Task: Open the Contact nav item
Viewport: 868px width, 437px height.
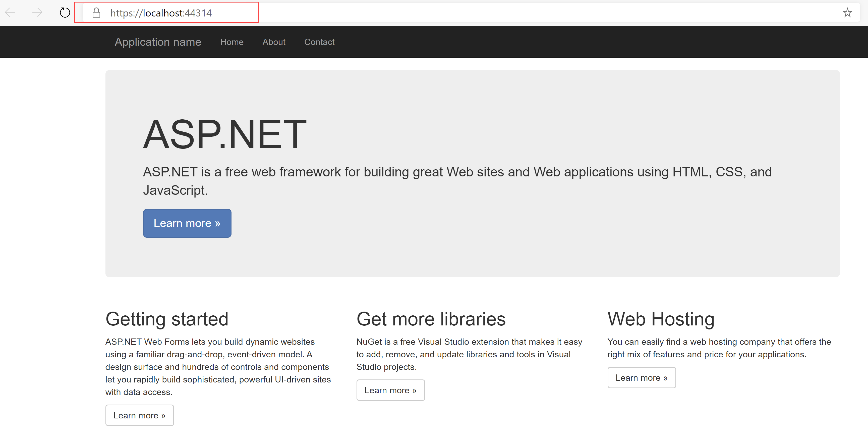Action: (x=319, y=42)
